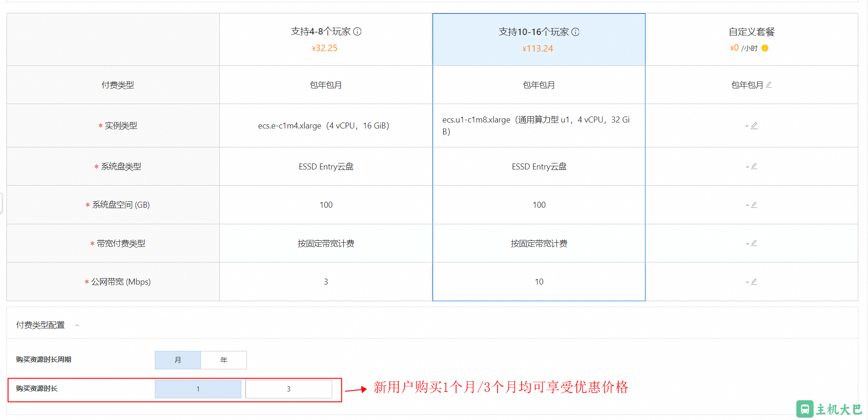Edit 系统盘类型 in custom package column
Viewport: 868px width, 420px height.
pos(754,166)
